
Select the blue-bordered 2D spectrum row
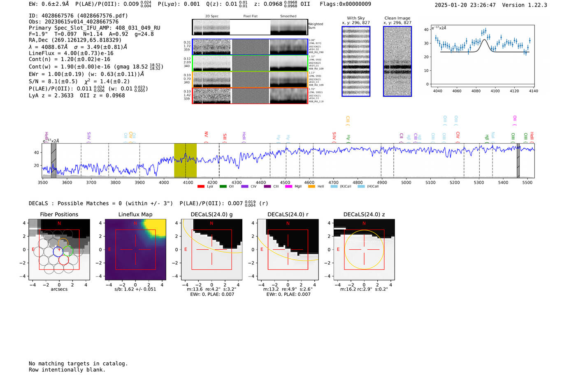coord(250,47)
